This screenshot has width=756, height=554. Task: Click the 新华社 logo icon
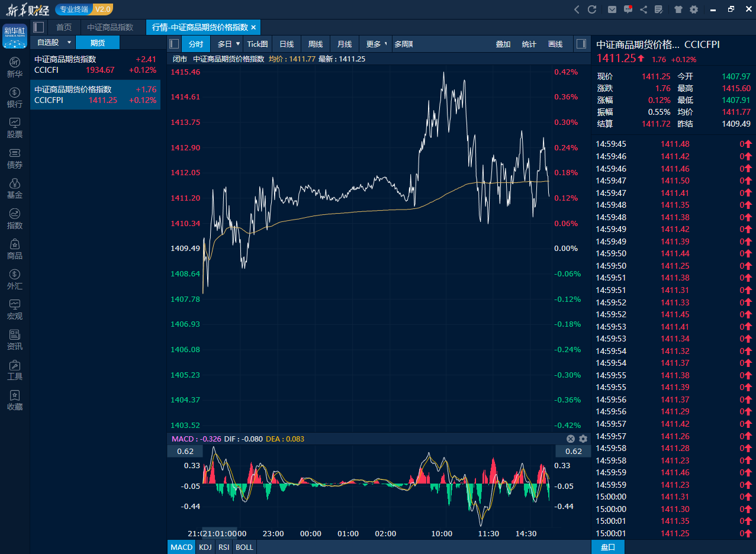click(x=15, y=36)
